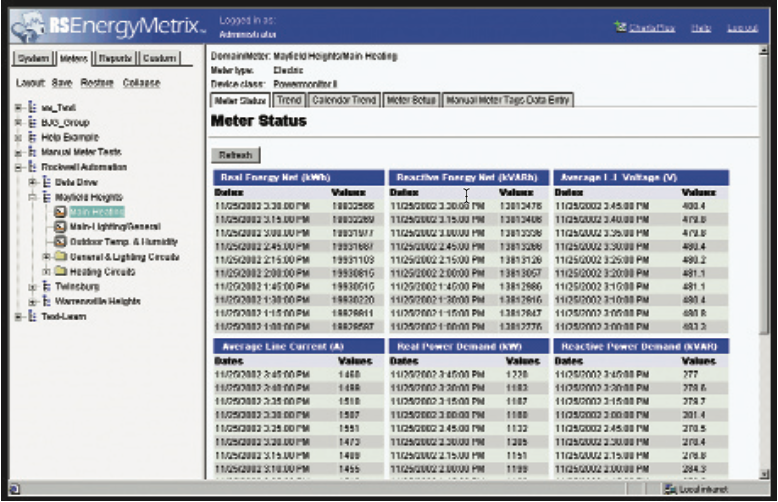The image size is (778, 502).
Task: Click the chart icon in the top header
Action: pyautogui.click(x=620, y=28)
